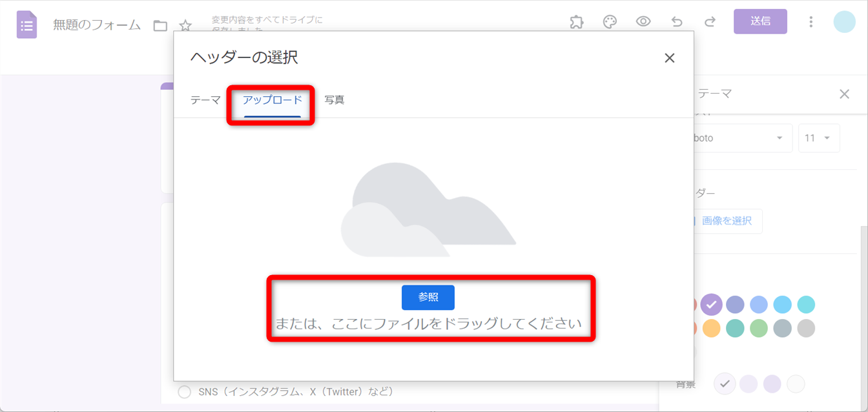The height and width of the screenshot is (412, 868).
Task: Select the アップロード tab
Action: tap(272, 100)
